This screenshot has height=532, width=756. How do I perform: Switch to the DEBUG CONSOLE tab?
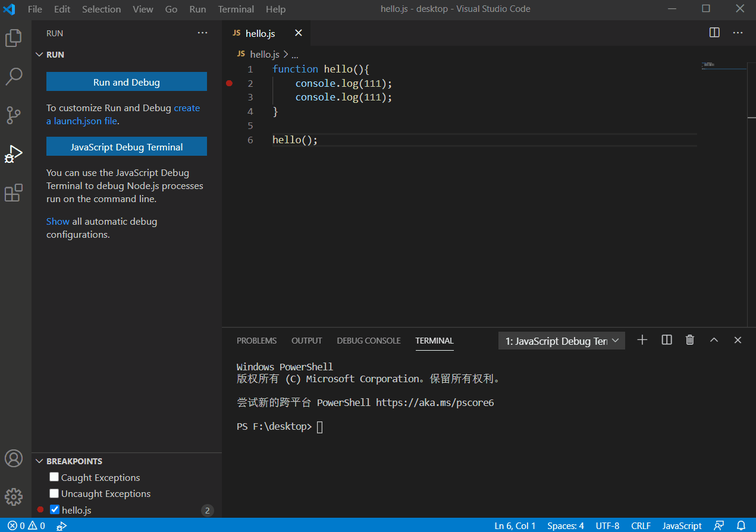point(368,341)
